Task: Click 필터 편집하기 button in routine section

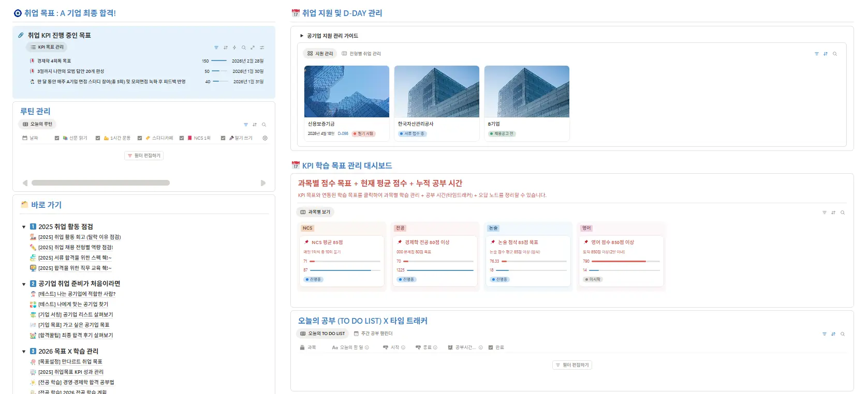Action: pyautogui.click(x=144, y=156)
